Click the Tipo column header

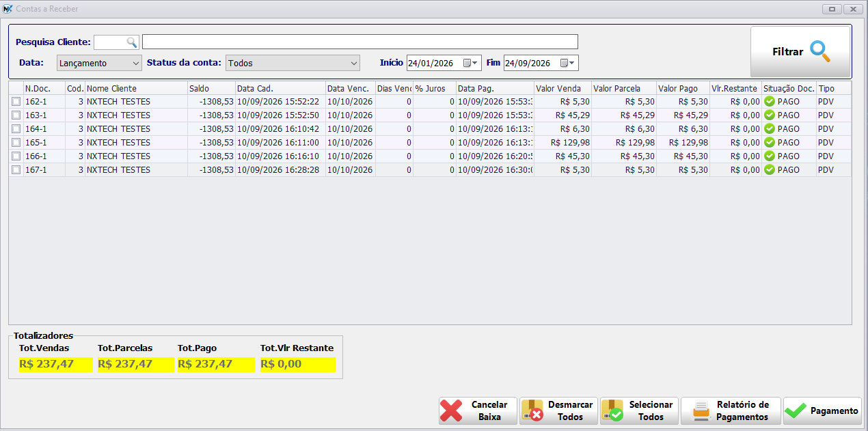[x=834, y=88]
